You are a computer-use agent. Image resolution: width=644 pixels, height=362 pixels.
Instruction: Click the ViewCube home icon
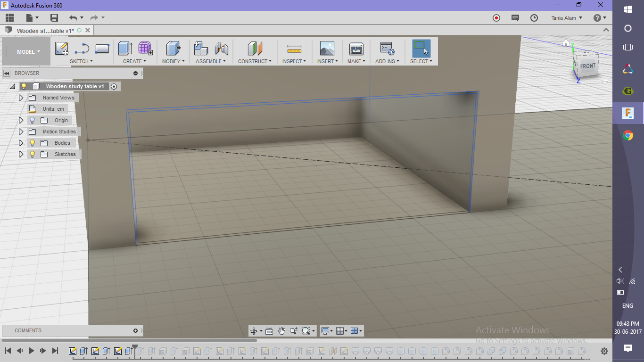[x=566, y=43]
